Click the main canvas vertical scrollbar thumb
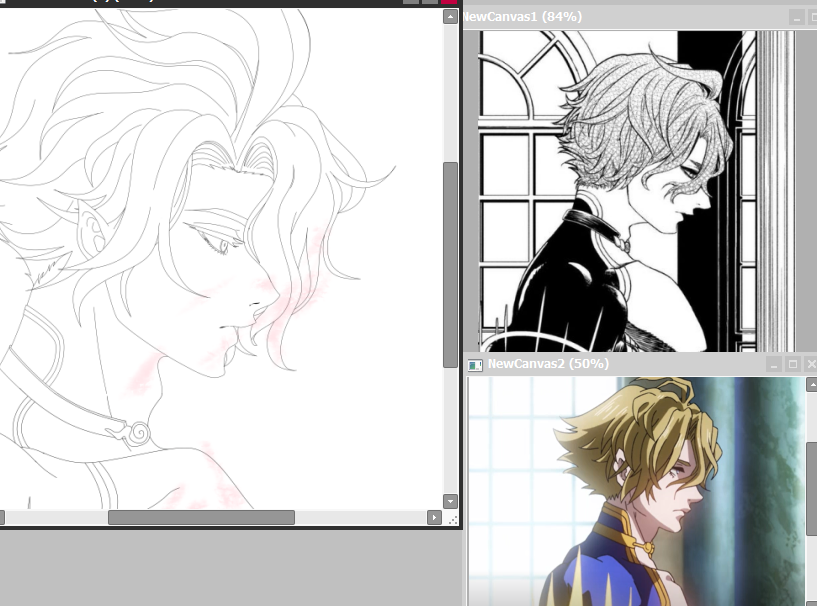Screen dimensions: 817x606 [x=450, y=265]
